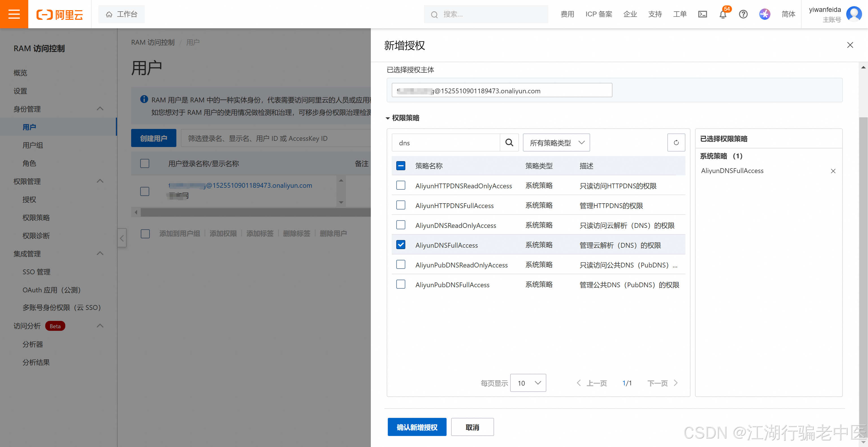Open 权限策略 in the sidebar menu
Image resolution: width=868 pixels, height=447 pixels.
(x=36, y=217)
